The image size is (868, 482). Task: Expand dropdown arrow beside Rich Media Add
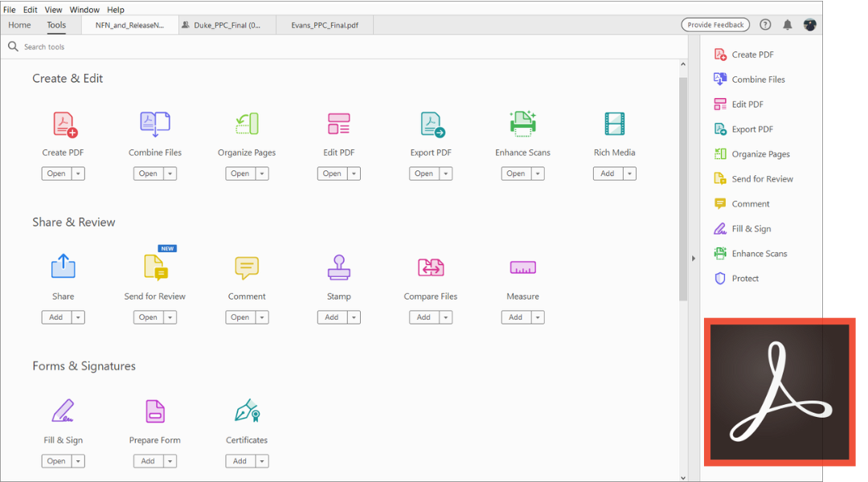tap(629, 174)
